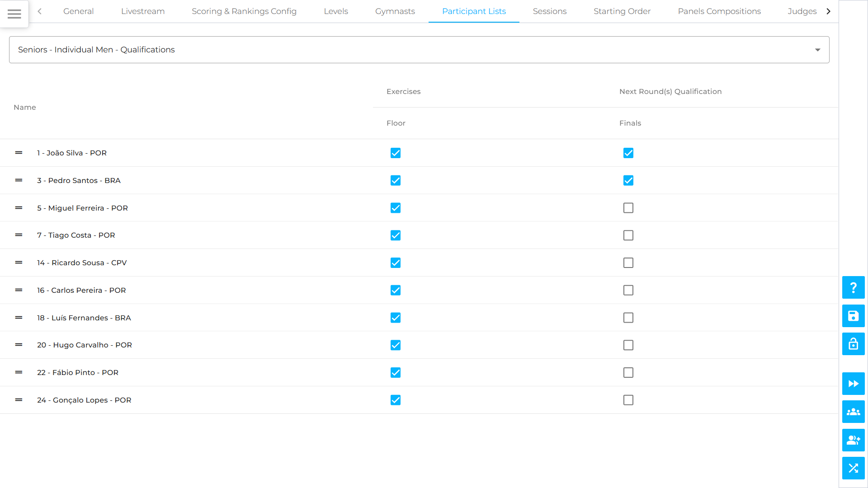Switch to the Livestream tab
The width and height of the screenshot is (868, 488).
(143, 11)
